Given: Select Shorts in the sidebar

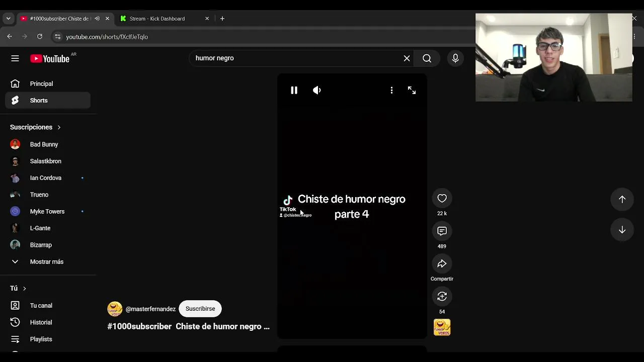Looking at the screenshot, I should tap(48, 101).
